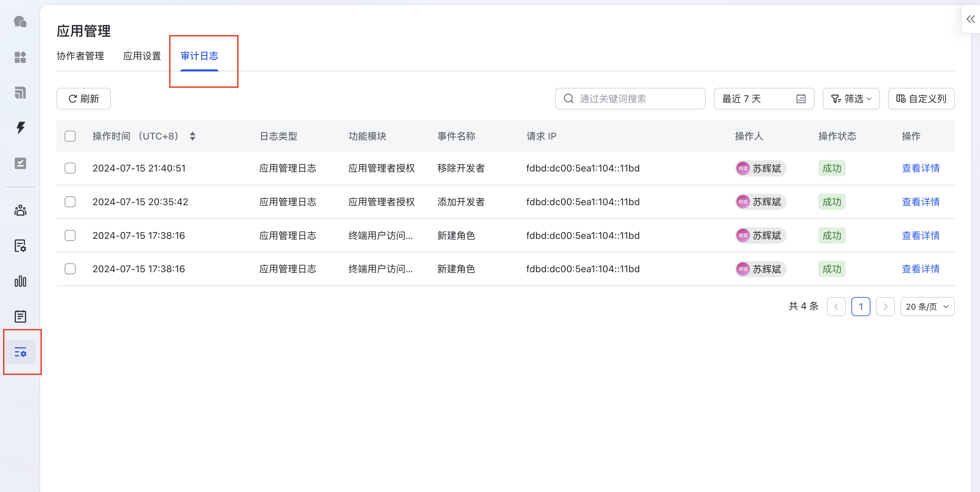
Task: Open 查看详情 for 移除开发者 event
Action: point(921,168)
